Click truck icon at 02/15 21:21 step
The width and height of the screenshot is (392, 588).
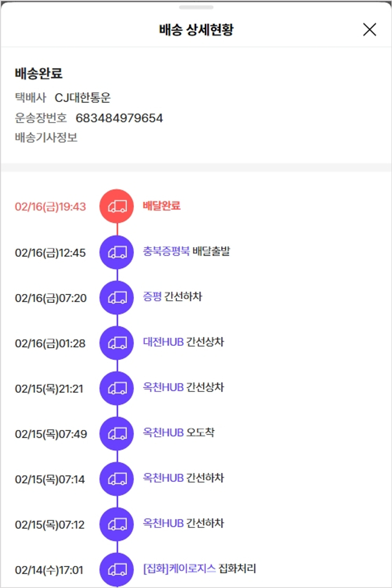tap(117, 389)
